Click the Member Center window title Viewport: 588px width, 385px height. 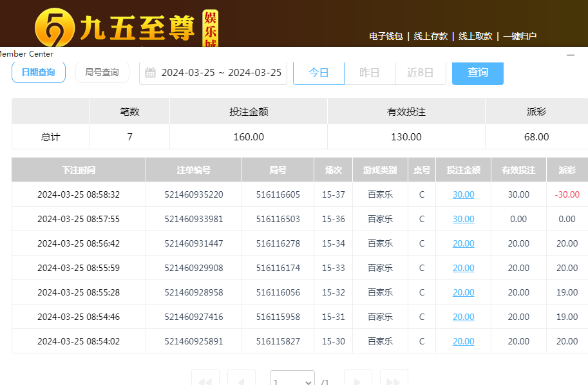point(26,54)
